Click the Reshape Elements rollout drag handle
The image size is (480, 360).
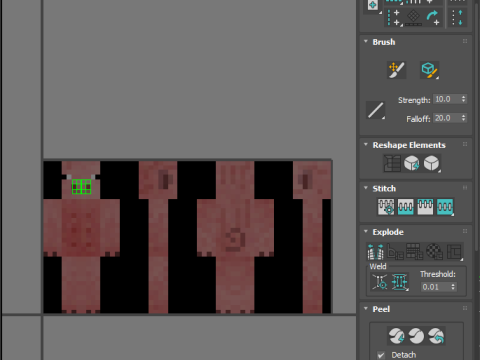[465, 144]
